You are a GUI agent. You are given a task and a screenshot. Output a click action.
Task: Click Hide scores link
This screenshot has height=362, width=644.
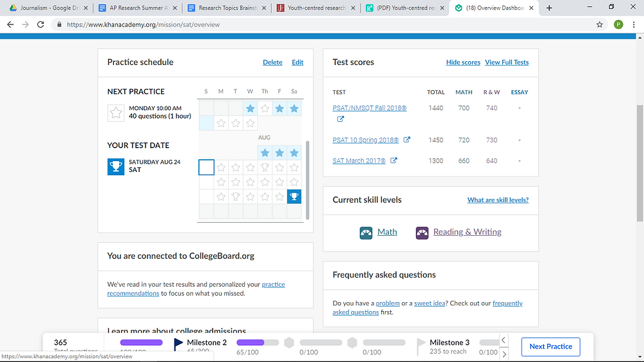click(463, 62)
